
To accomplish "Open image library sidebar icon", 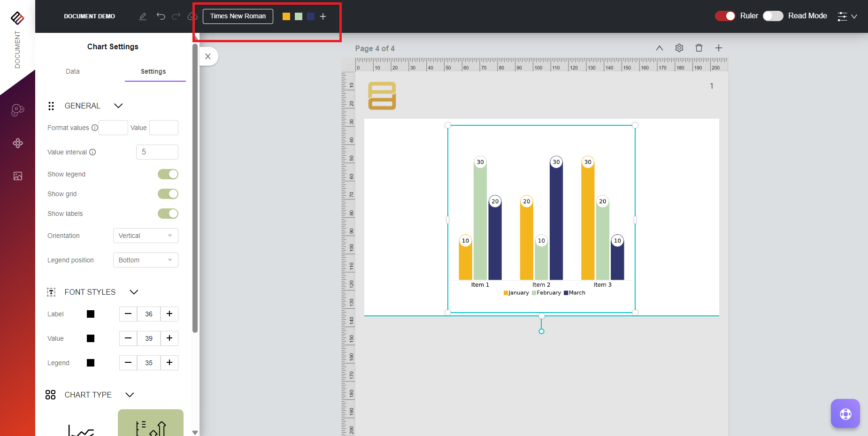I will coord(18,176).
